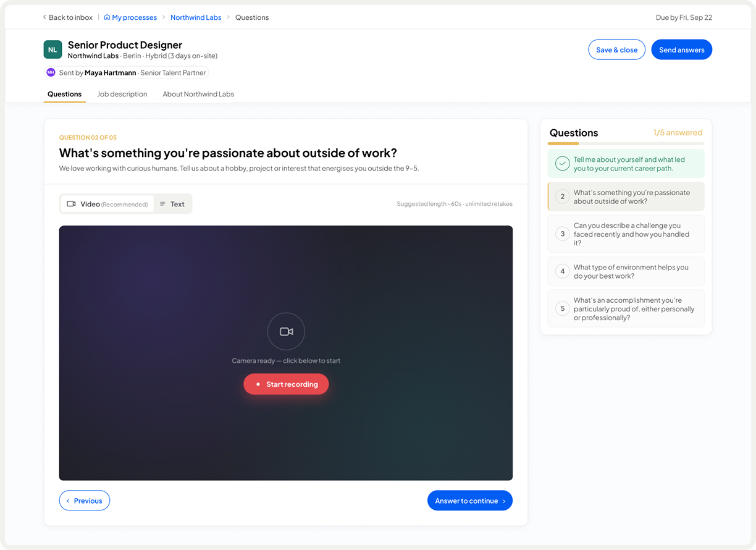Click the main question heading text
Viewport: 756px width, 550px height.
click(228, 153)
